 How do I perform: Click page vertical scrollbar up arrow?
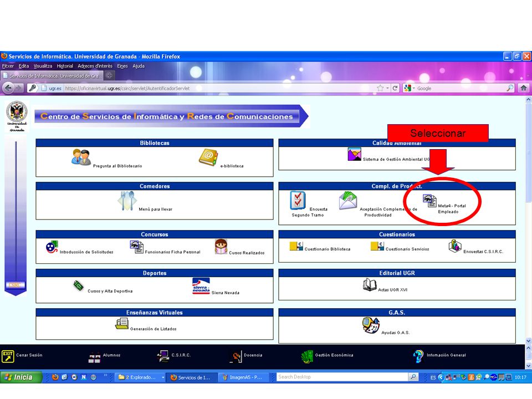click(528, 100)
